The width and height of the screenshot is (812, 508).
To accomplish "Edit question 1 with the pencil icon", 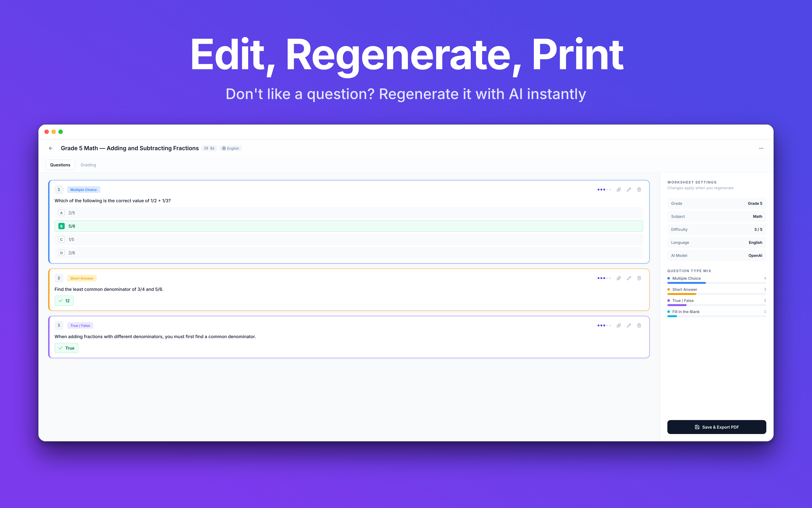I will 629,190.
